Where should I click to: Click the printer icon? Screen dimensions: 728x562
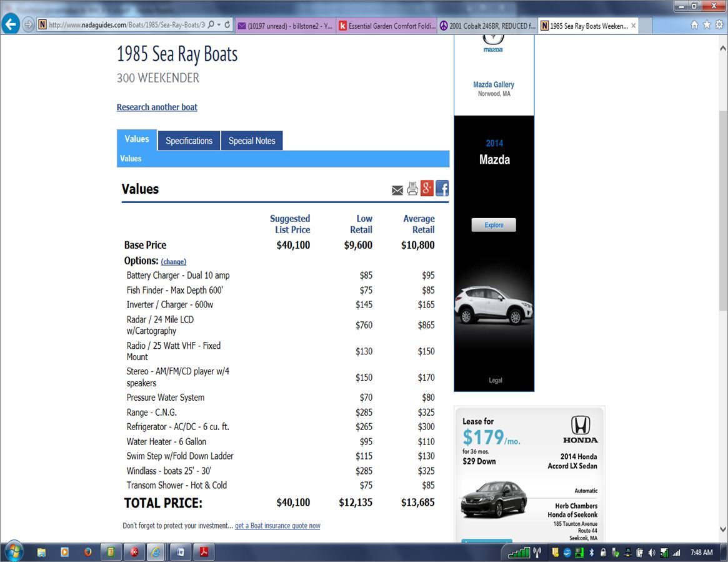[412, 189]
